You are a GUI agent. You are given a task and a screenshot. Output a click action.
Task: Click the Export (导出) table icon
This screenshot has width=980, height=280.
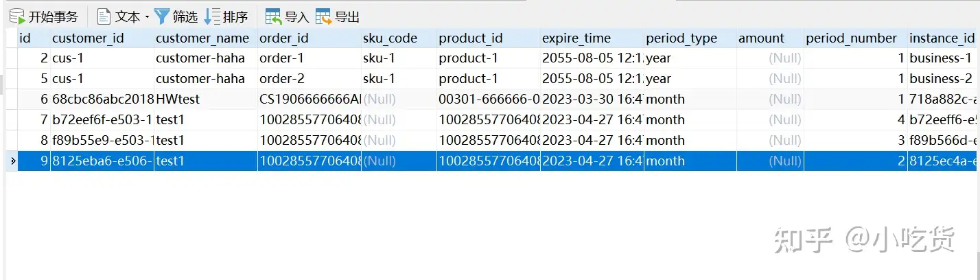click(323, 16)
